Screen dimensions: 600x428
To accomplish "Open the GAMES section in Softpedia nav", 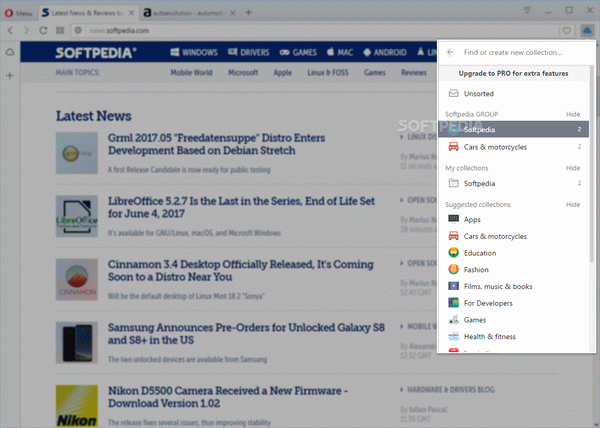I will (298, 52).
